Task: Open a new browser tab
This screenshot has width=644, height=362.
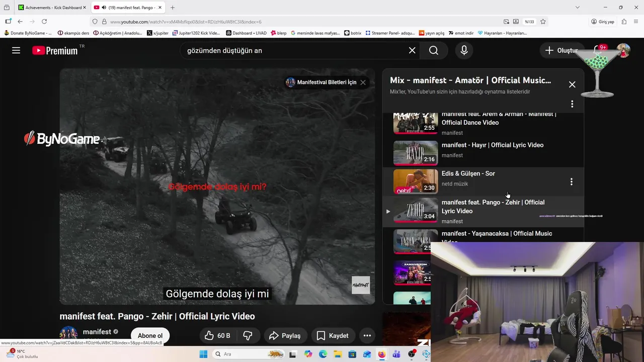Action: click(173, 8)
